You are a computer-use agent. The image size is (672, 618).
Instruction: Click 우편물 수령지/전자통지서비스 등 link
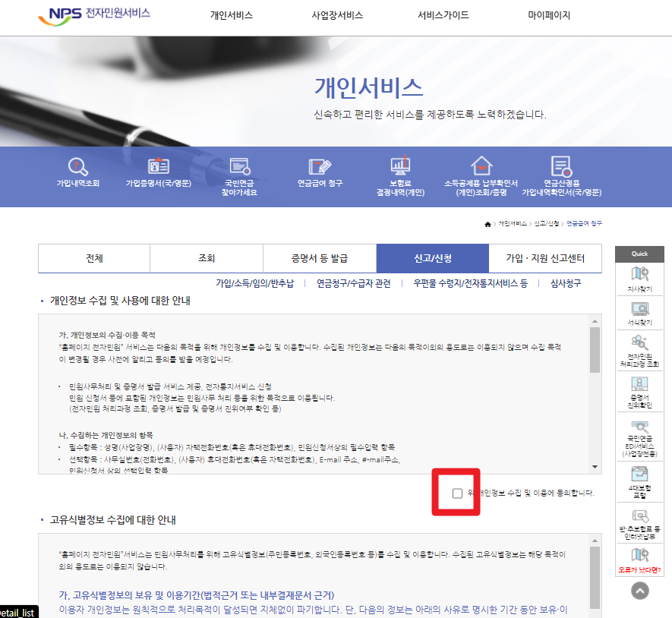(x=470, y=283)
